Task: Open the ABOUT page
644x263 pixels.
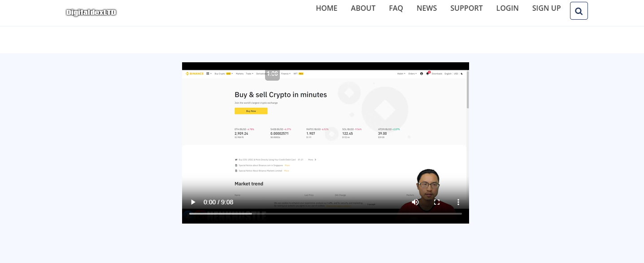Action: 363,8
